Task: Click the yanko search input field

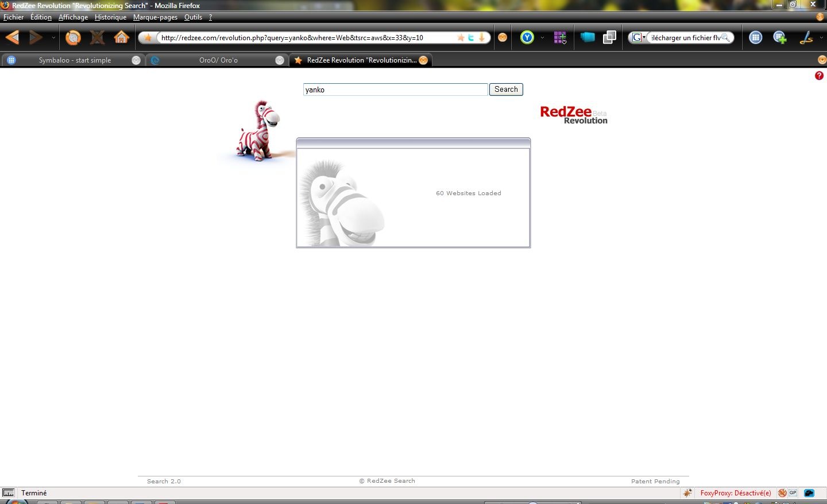Action: tap(396, 90)
